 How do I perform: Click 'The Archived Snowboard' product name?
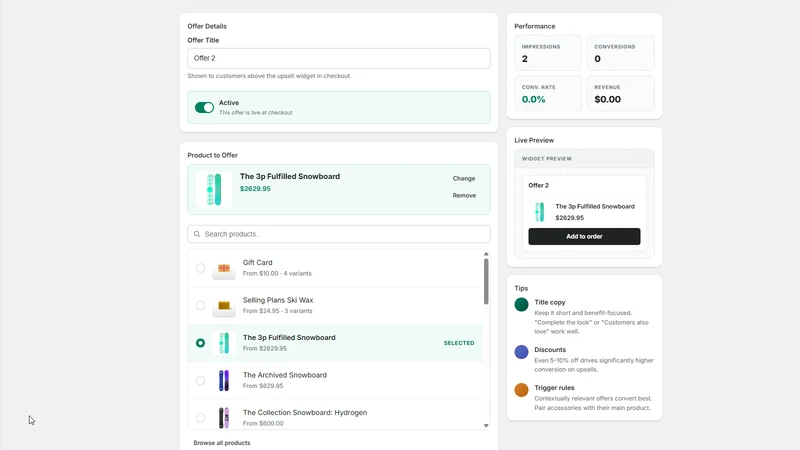click(x=285, y=375)
